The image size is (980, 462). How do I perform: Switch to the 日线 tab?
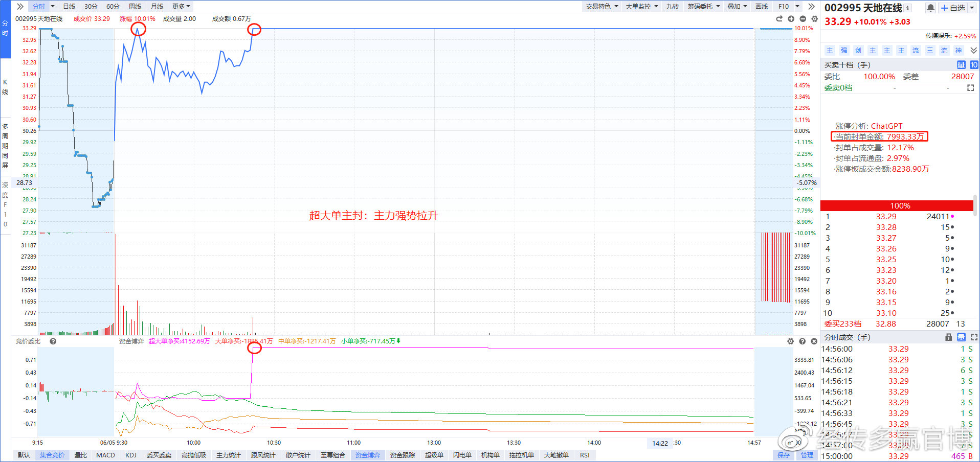pyautogui.click(x=69, y=6)
